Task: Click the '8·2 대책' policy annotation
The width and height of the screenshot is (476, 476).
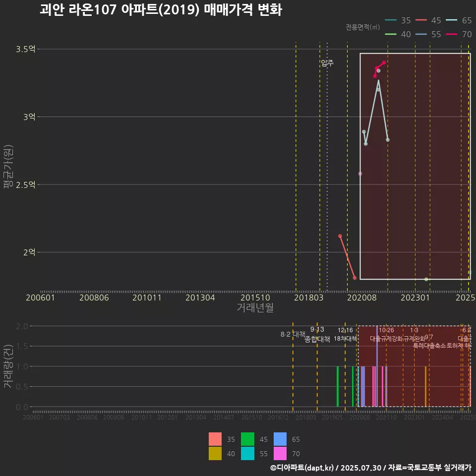Action: 293,334
